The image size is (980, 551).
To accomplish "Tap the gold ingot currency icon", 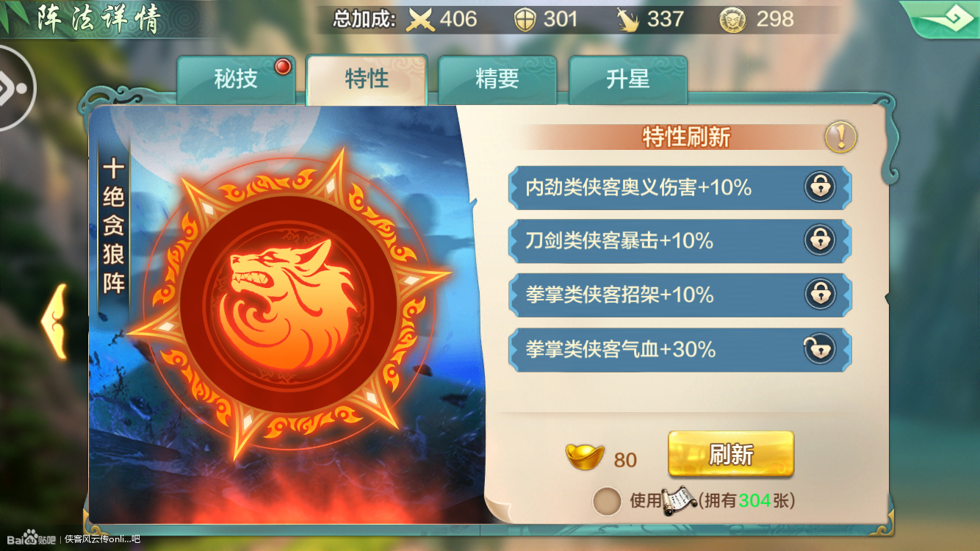I will [x=585, y=456].
